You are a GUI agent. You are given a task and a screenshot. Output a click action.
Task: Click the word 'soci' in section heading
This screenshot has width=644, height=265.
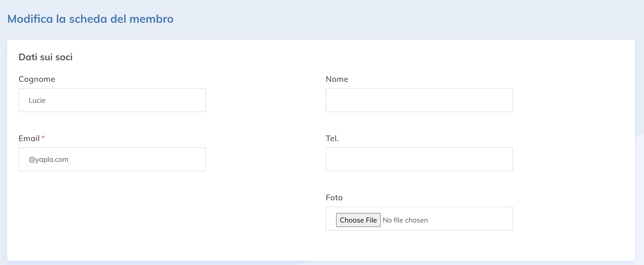point(64,57)
